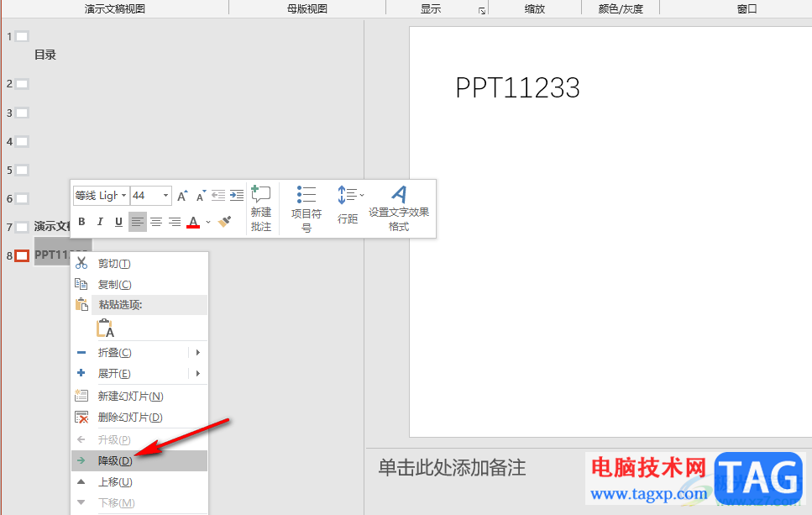Open 项目符号 bullets button
Screen dimensions: 812x515
tap(306, 208)
